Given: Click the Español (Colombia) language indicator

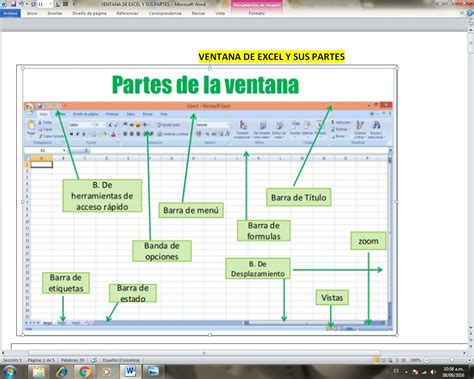Looking at the screenshot, I should click(121, 360).
